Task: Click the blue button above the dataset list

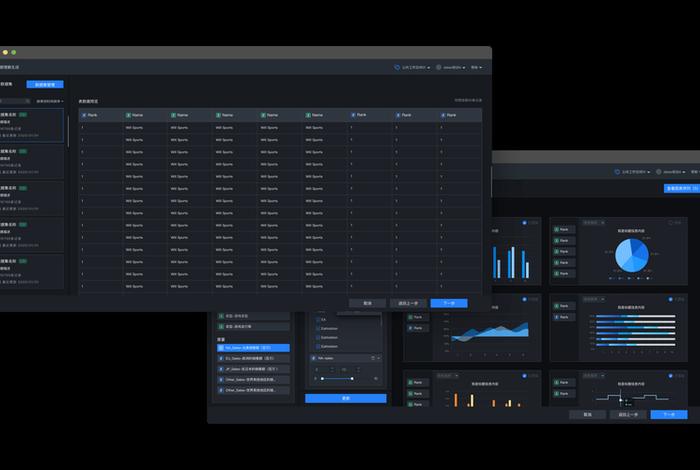Action: tap(44, 85)
